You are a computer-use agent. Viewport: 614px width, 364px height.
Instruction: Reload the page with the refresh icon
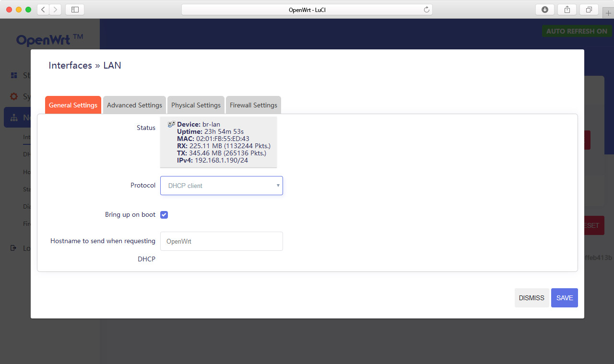coord(426,10)
